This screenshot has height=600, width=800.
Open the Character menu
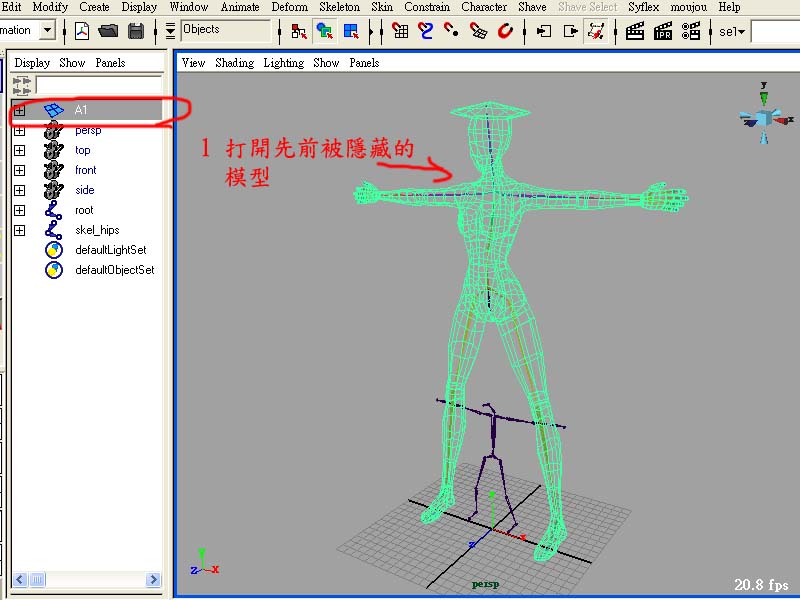pyautogui.click(x=484, y=7)
